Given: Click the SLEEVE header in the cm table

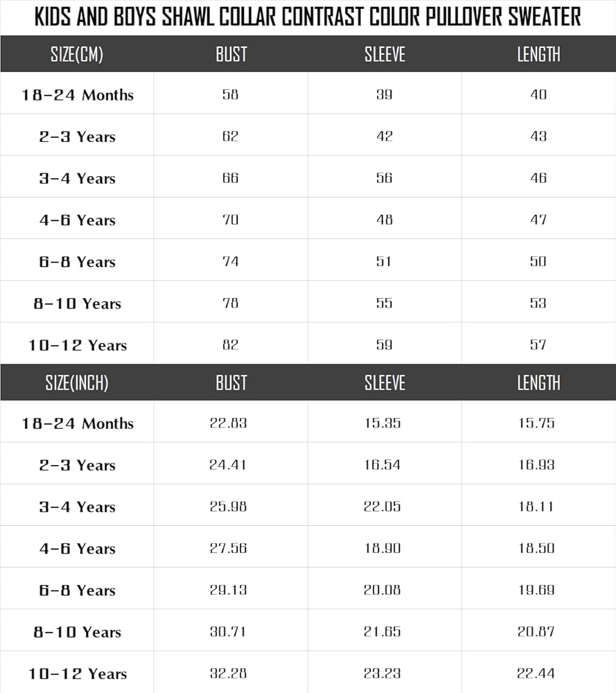Looking at the screenshot, I should [385, 54].
